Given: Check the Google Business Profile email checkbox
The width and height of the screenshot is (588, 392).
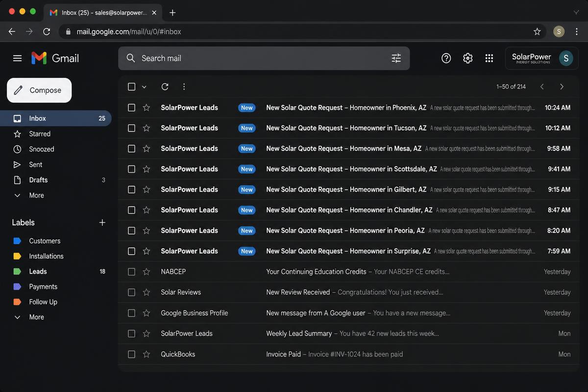Looking at the screenshot, I should coord(131,313).
